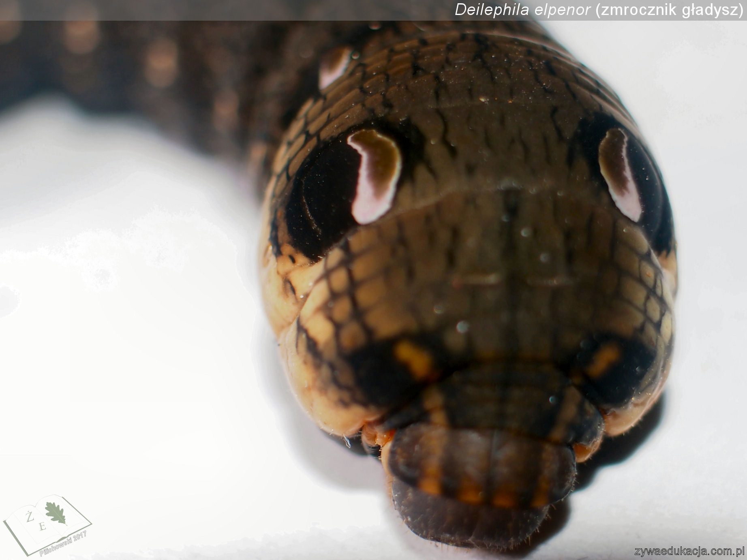Open the zywaedukacja.com.pl website link
This screenshot has height=560, width=747.
(x=689, y=551)
